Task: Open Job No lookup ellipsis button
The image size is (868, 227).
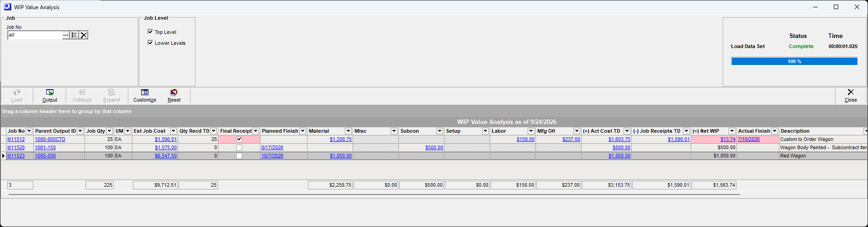Action: point(66,35)
